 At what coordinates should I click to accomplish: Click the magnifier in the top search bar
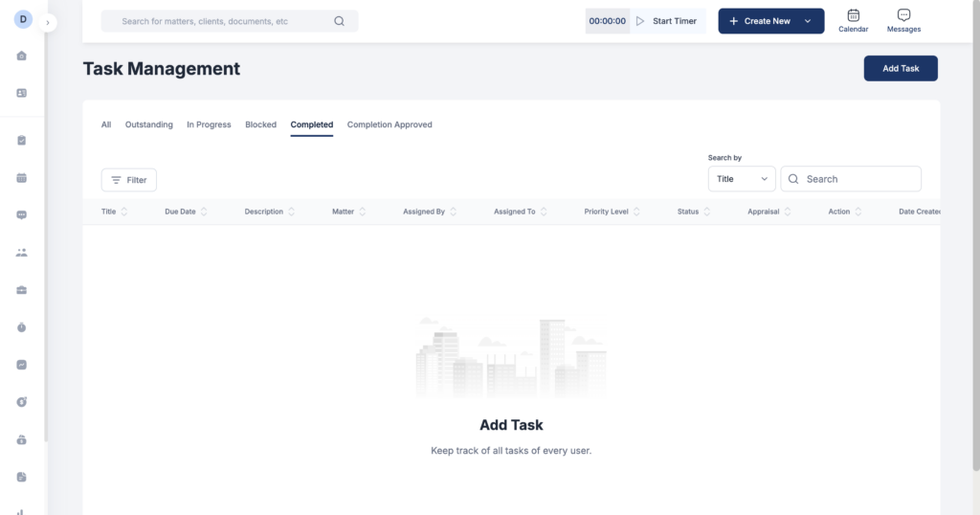coord(339,21)
